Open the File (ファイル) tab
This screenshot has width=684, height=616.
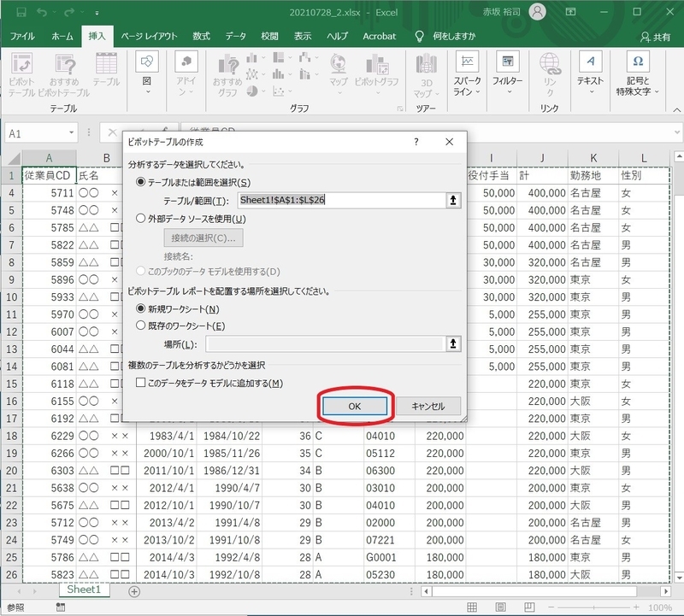pyautogui.click(x=22, y=36)
